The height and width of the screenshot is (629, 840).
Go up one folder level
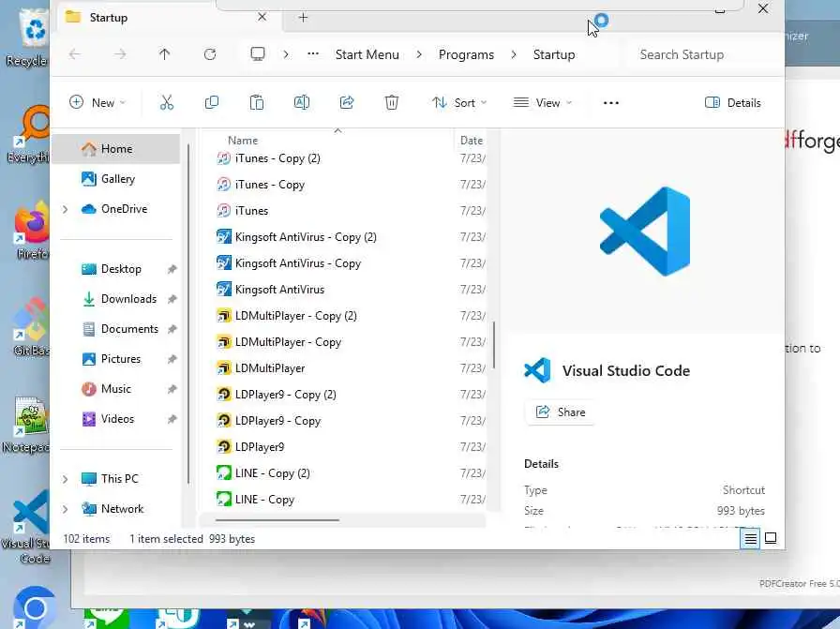click(164, 54)
